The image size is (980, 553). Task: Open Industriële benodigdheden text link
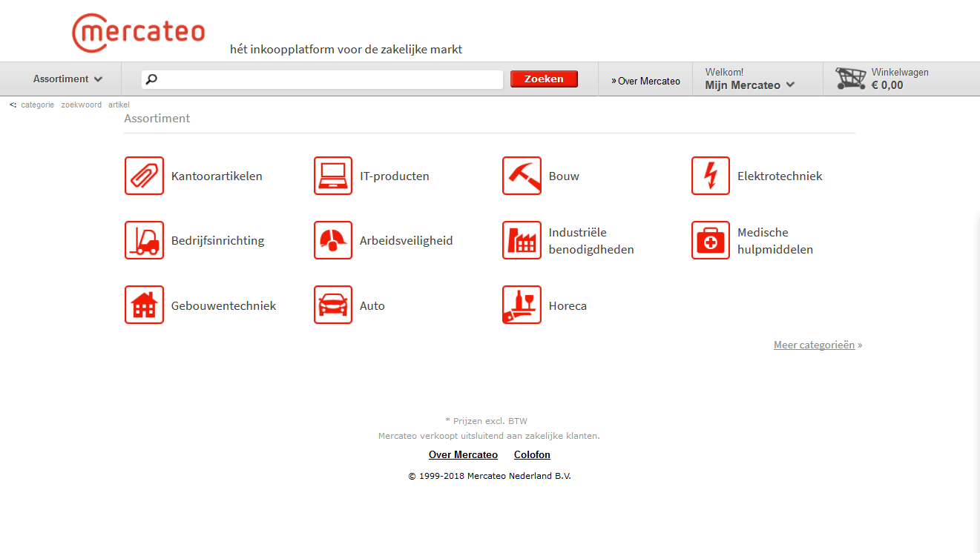pyautogui.click(x=591, y=241)
